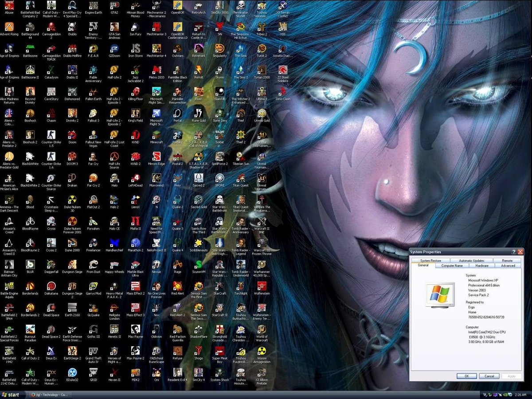
Task: Click the System Properties help button
Action: pos(513,252)
